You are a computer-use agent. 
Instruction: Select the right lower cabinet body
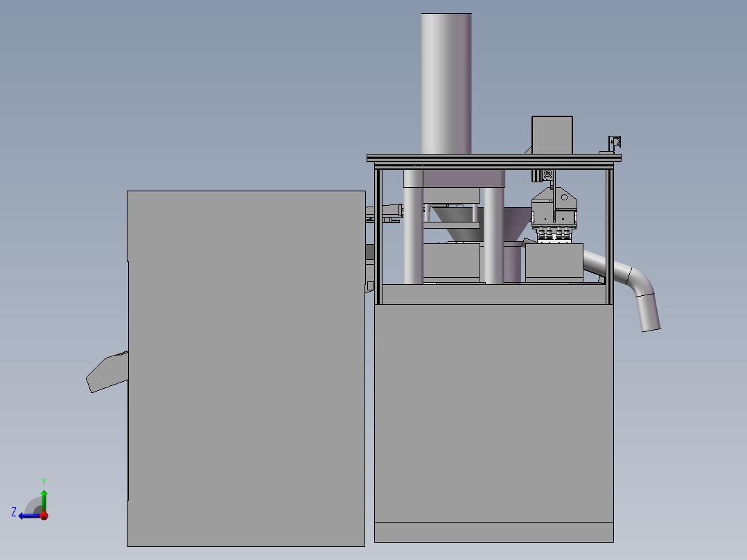pos(493,413)
